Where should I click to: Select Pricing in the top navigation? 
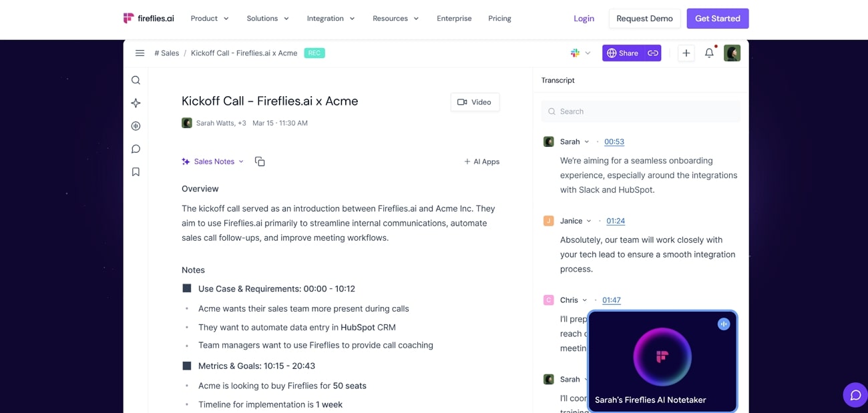[499, 18]
